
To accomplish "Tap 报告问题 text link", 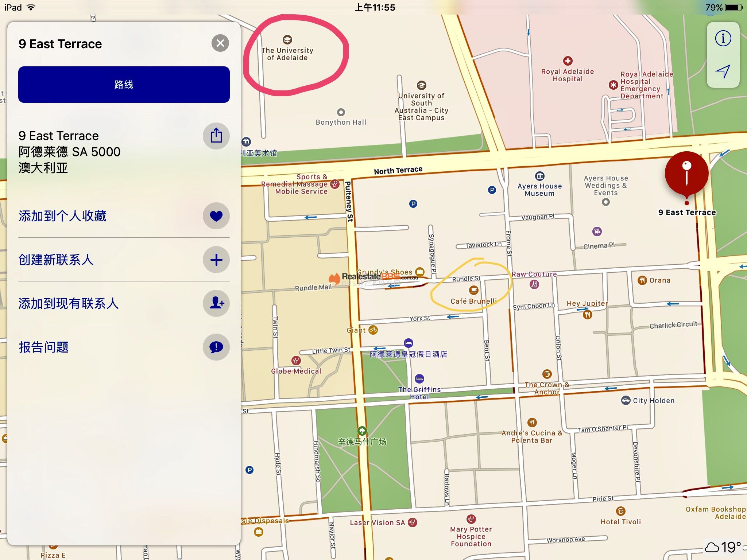I will [x=44, y=347].
